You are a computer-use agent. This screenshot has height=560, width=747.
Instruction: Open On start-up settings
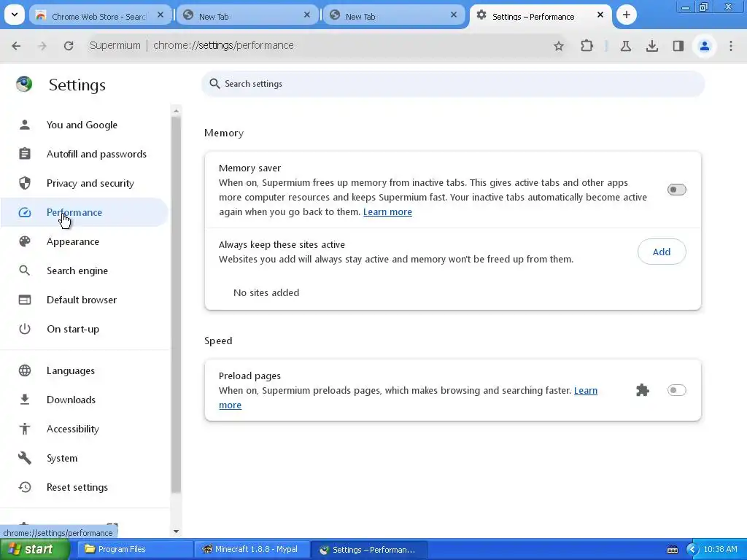click(85, 329)
